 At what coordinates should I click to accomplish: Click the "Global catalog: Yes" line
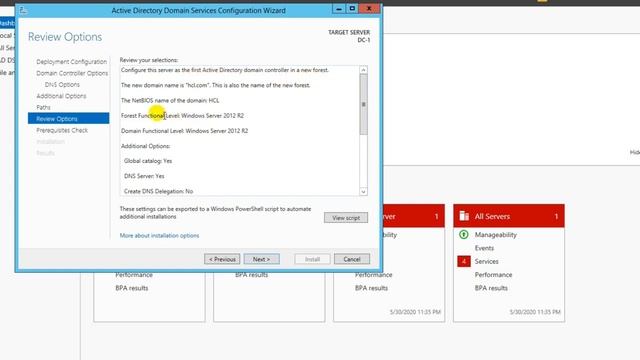(148, 161)
